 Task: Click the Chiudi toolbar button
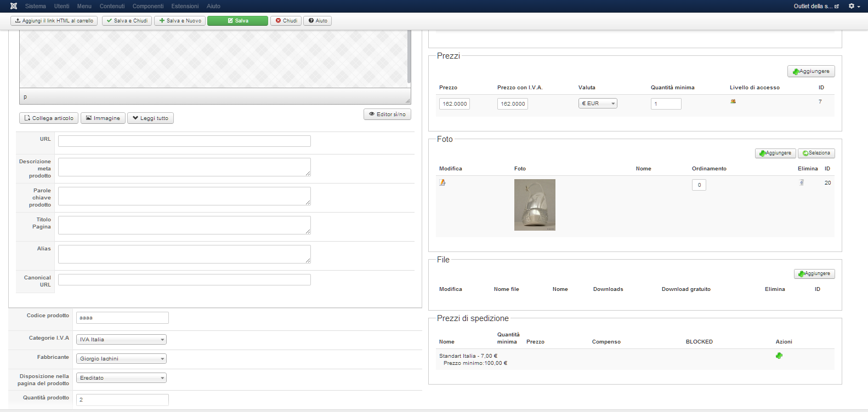click(x=286, y=21)
